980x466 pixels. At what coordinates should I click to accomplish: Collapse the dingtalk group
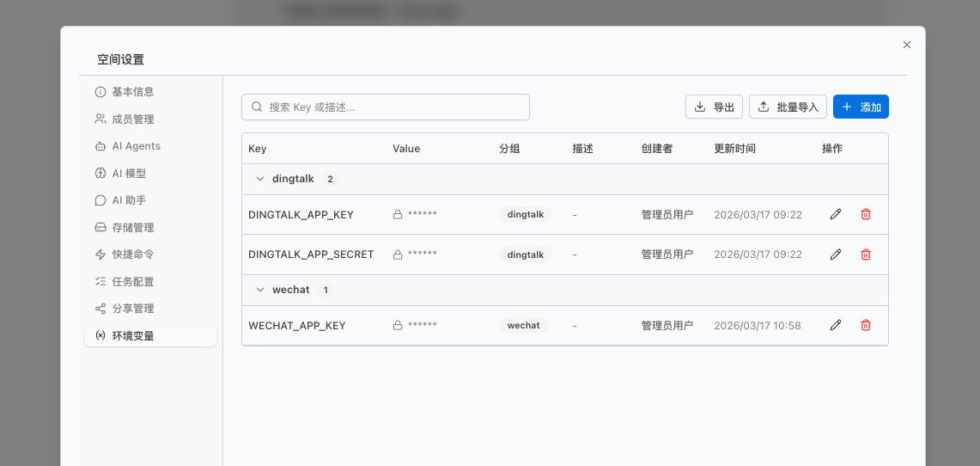coord(260,179)
